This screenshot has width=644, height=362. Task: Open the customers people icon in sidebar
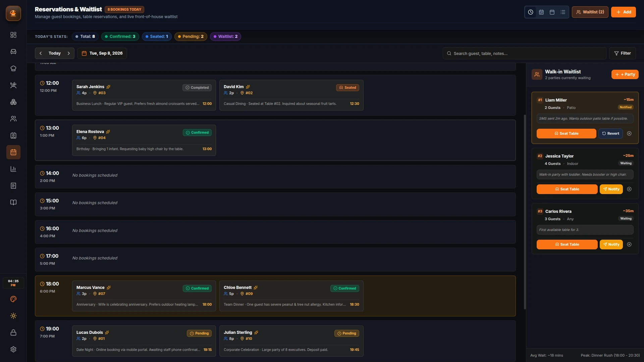13,119
